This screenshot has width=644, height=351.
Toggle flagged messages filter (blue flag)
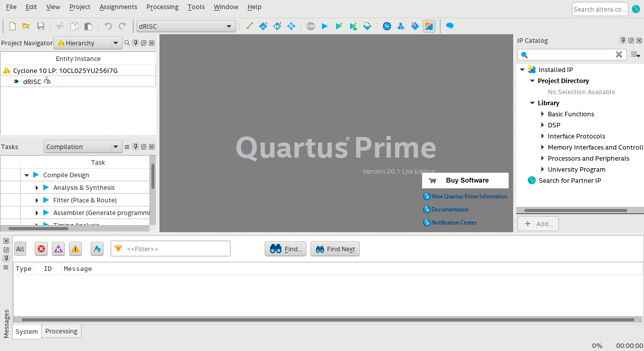pos(97,249)
